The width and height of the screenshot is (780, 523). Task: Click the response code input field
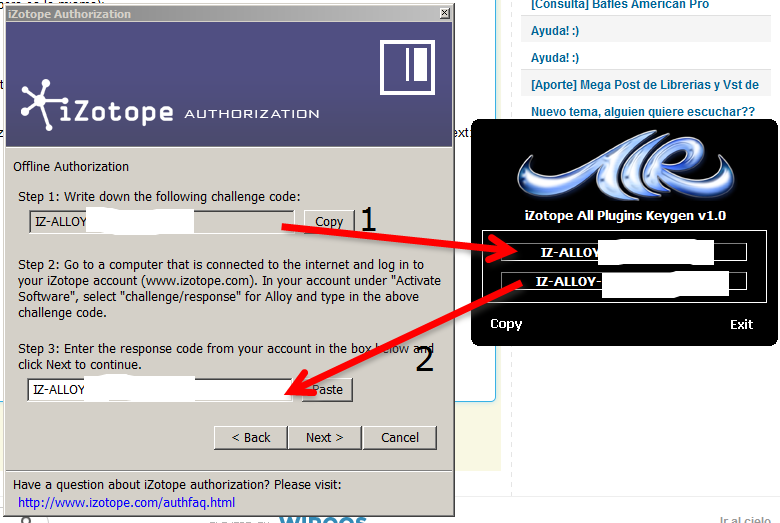[160, 390]
